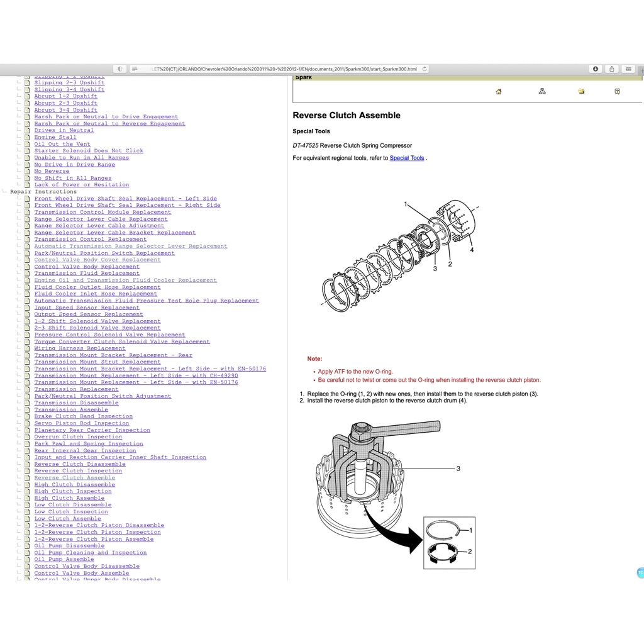
Task: Click the sidebar icon beside the address bar
Action: pyautogui.click(x=120, y=69)
